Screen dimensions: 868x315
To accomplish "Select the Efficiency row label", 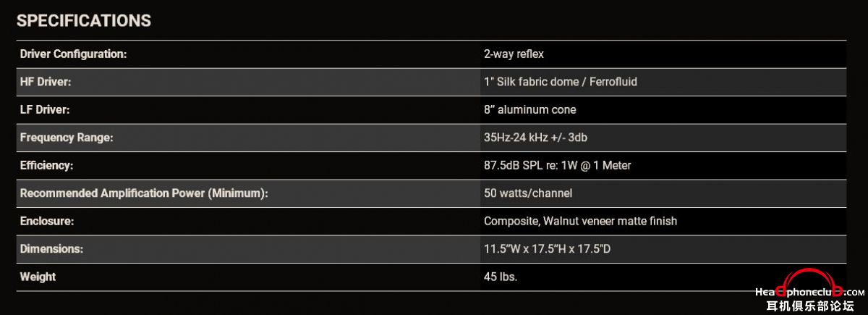I will click(x=47, y=166).
